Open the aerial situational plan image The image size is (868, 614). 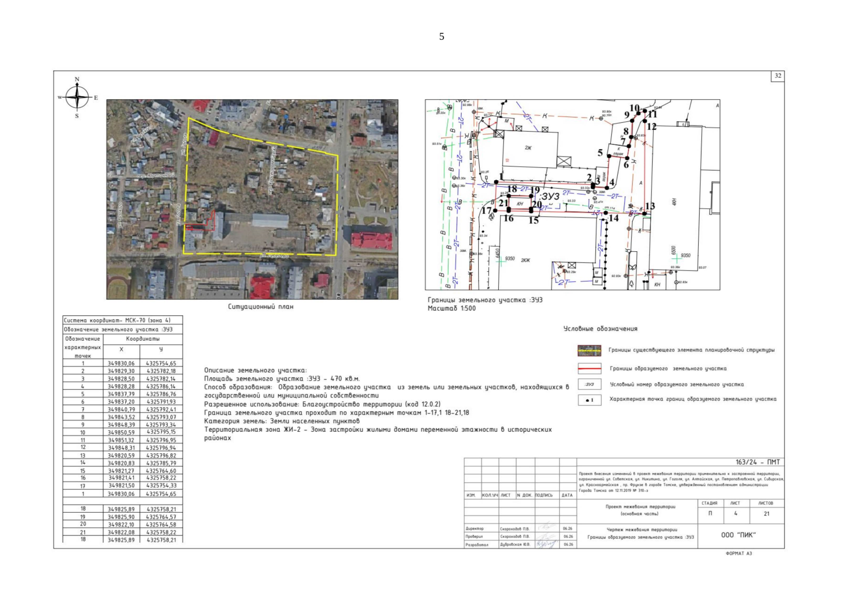tap(252, 200)
